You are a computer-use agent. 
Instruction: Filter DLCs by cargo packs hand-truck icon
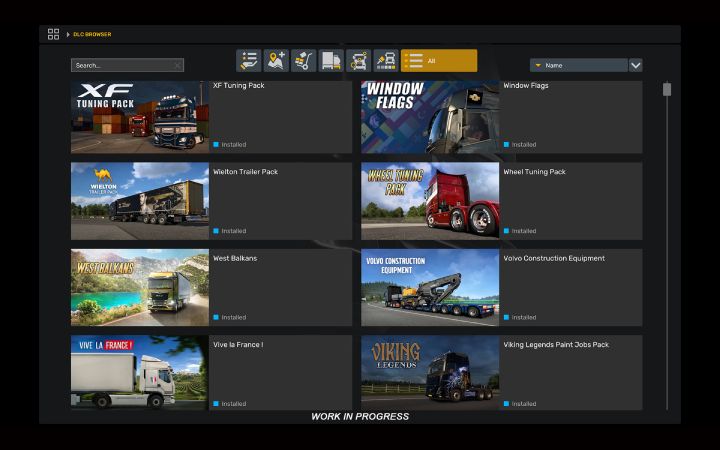coord(304,61)
